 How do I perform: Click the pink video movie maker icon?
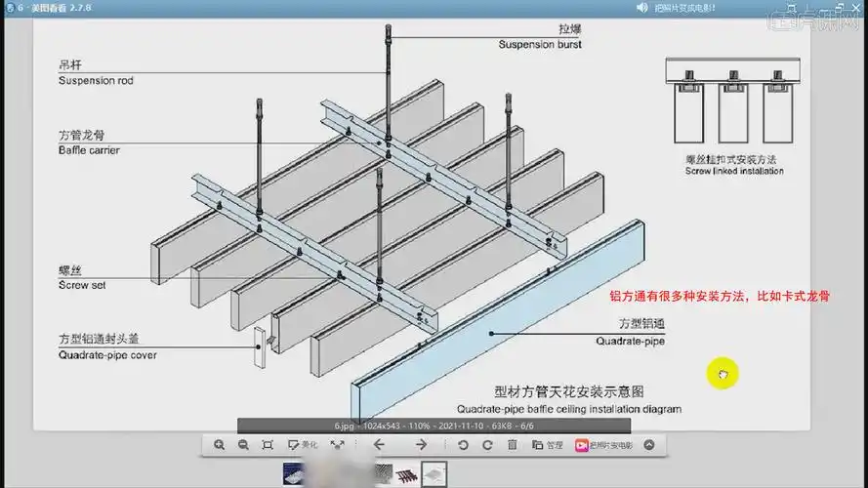(581, 445)
